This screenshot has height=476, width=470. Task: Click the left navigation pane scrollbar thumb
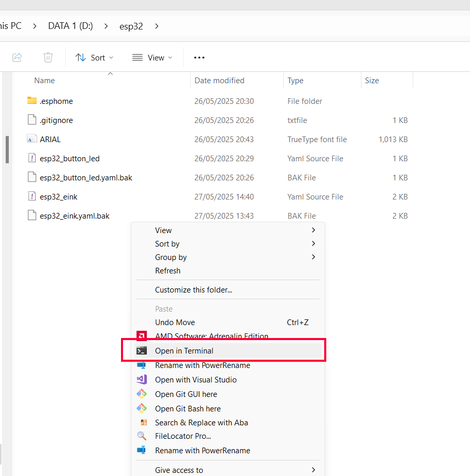pyautogui.click(x=7, y=149)
